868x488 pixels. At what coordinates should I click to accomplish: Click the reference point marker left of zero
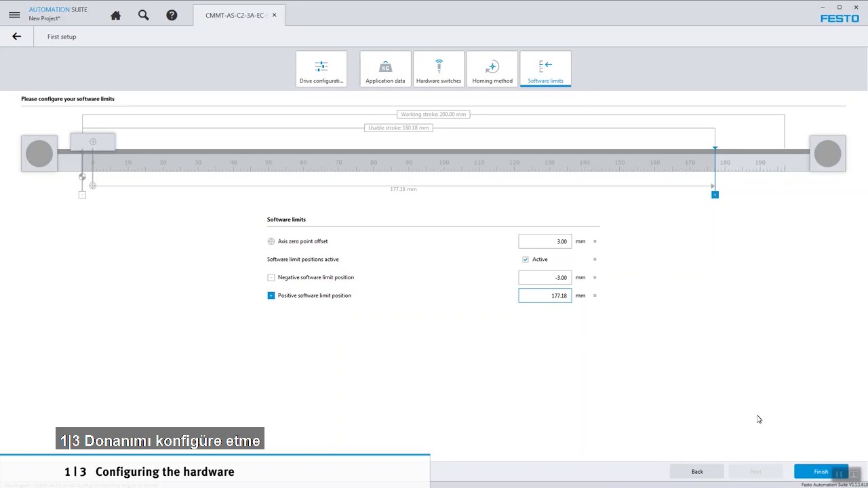point(82,177)
